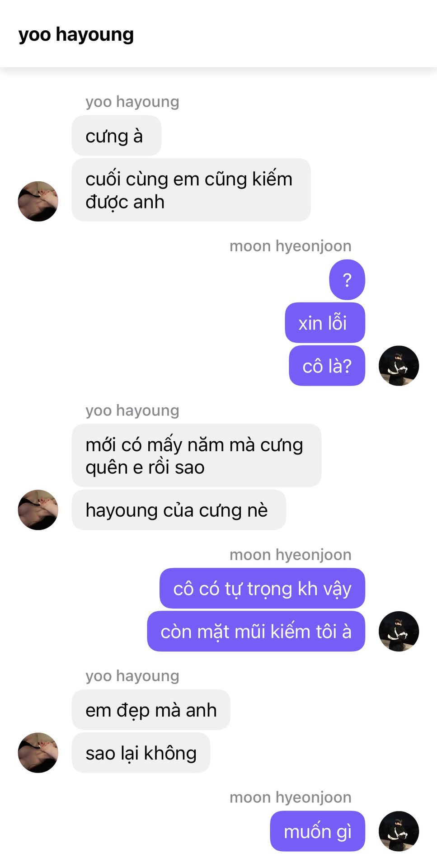Tap yoo hayoung avatar beside 'sao lại không'
The image size is (437, 868).
pos(38,752)
